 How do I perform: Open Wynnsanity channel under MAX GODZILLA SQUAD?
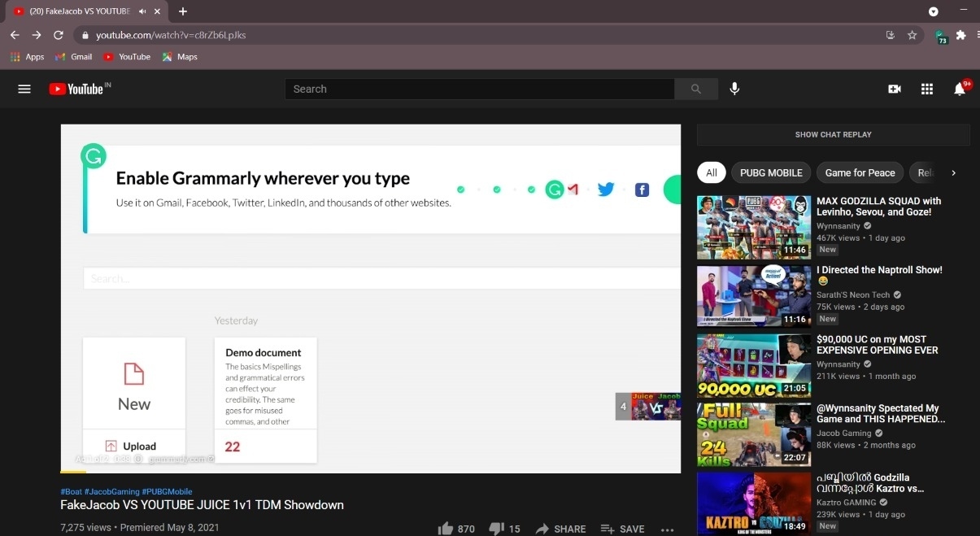pos(838,226)
